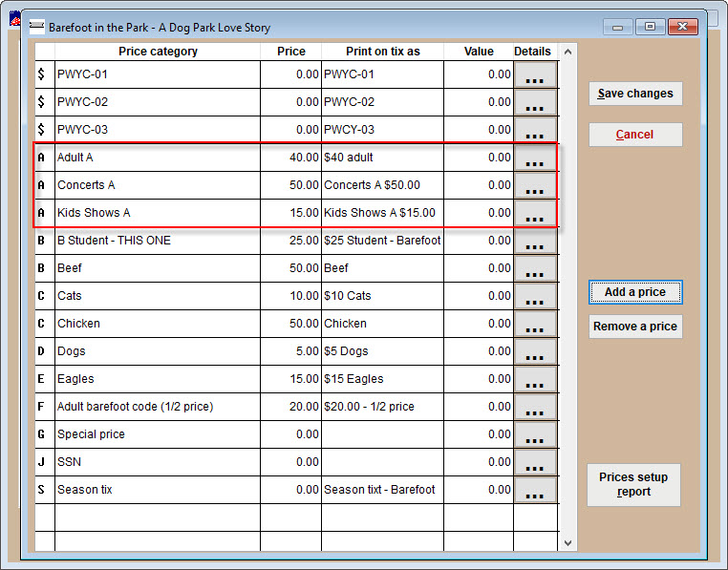Screen dimensions: 728x570
Task: Click the '$10 Cats' print text cell
Action: point(382,296)
